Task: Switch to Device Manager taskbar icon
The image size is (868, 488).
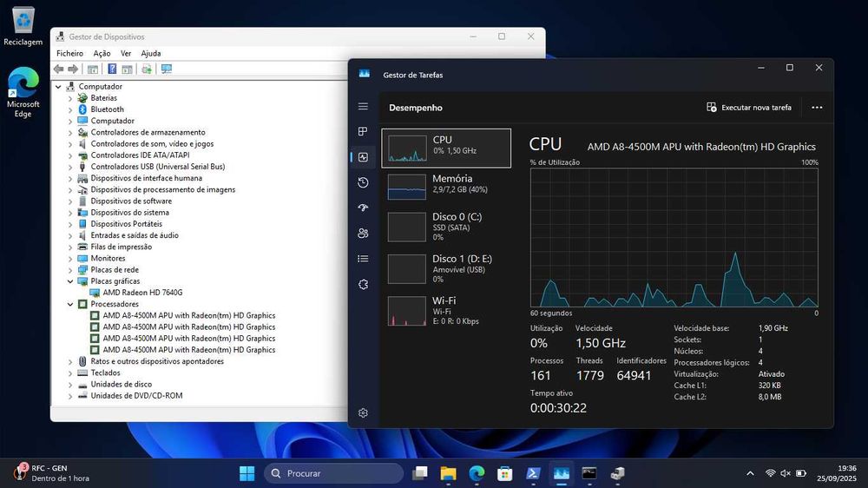Action: click(618, 473)
